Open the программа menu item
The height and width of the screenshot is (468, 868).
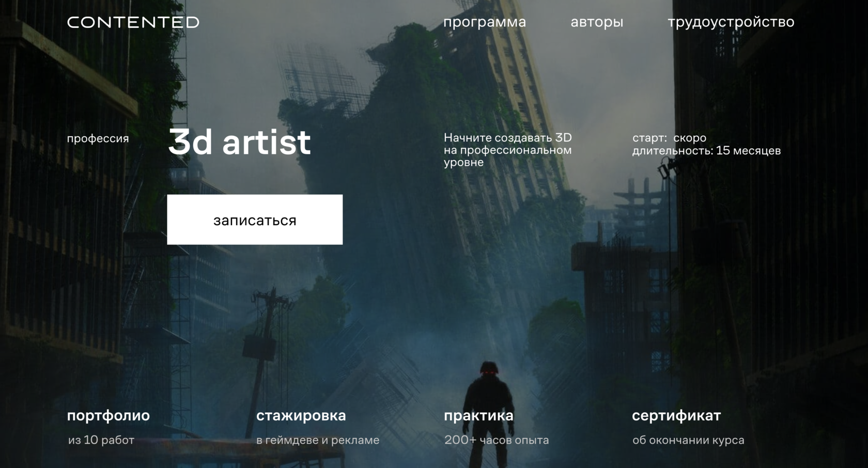coord(485,22)
